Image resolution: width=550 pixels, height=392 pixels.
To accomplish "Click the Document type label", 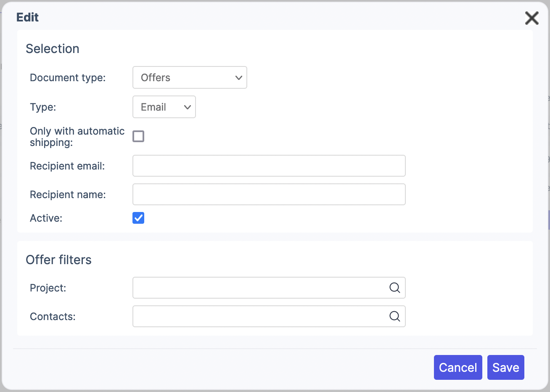I will click(68, 78).
